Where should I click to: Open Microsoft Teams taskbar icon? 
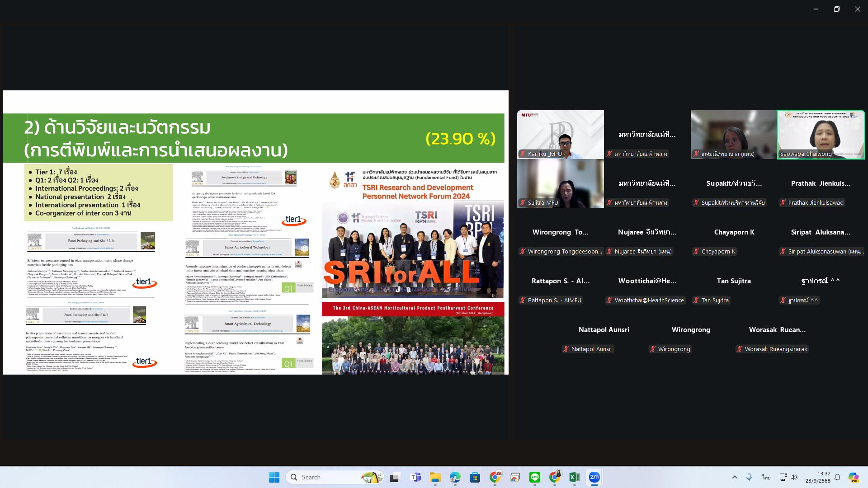[x=415, y=477]
